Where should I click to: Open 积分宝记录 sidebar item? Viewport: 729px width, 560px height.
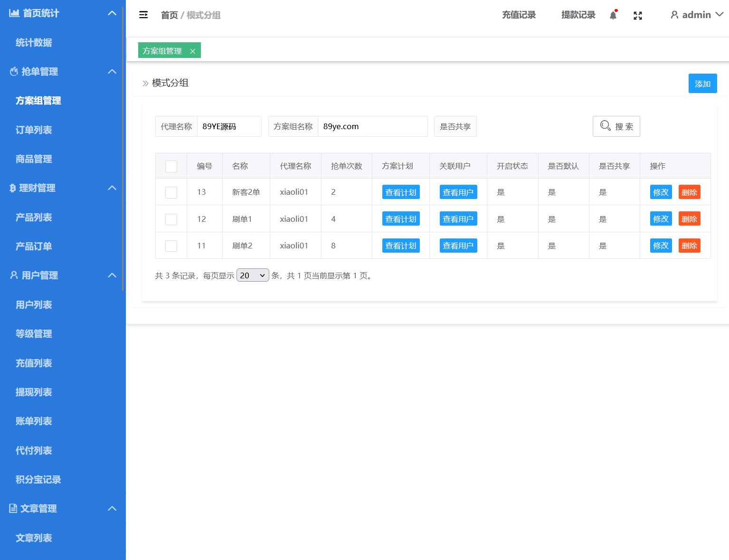pyautogui.click(x=38, y=480)
